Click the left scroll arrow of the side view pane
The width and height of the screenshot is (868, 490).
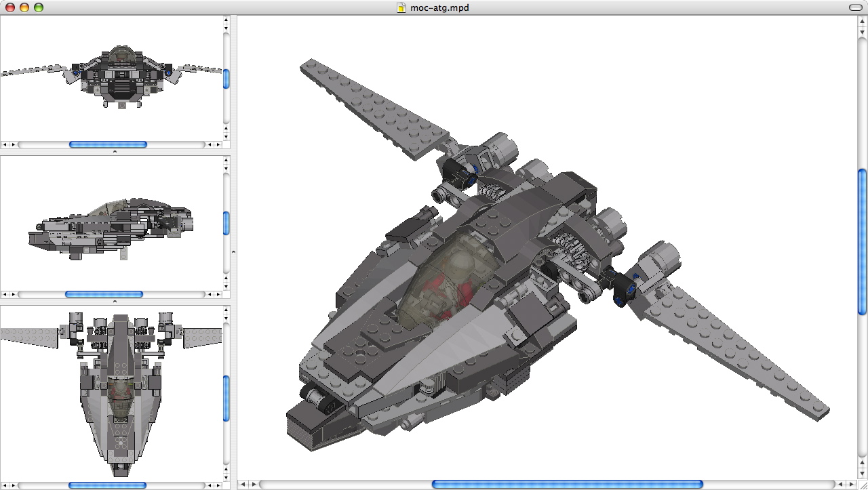click(4, 293)
